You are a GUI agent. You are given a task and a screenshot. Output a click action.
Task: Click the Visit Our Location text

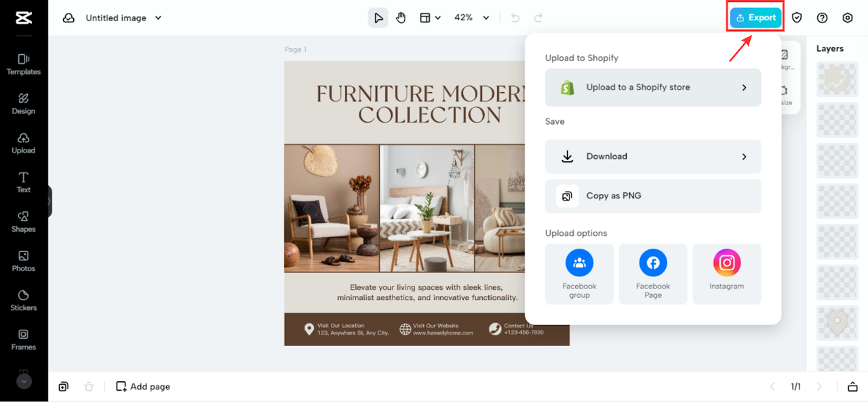pos(341,326)
